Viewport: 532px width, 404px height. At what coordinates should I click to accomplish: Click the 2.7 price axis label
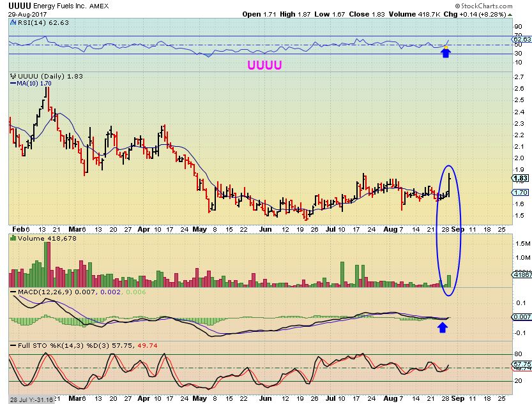coord(519,77)
